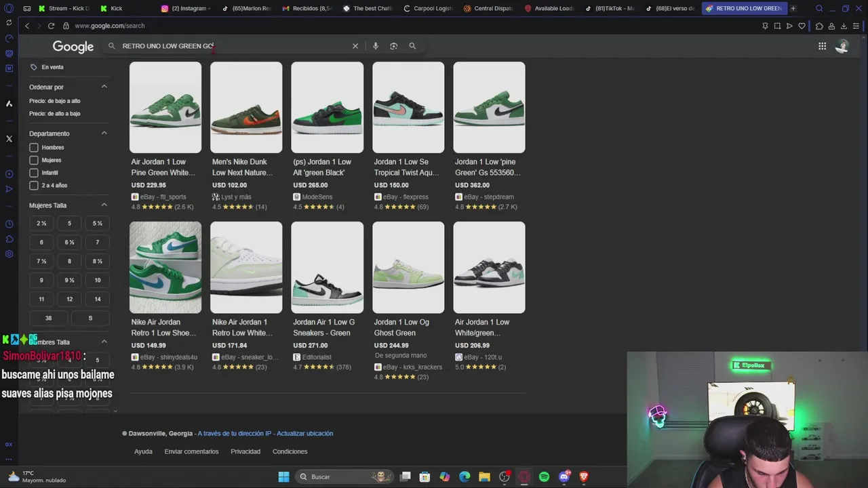The height and width of the screenshot is (488, 868).
Task: Sort by Precio: de alto a bajo
Action: [x=54, y=114]
